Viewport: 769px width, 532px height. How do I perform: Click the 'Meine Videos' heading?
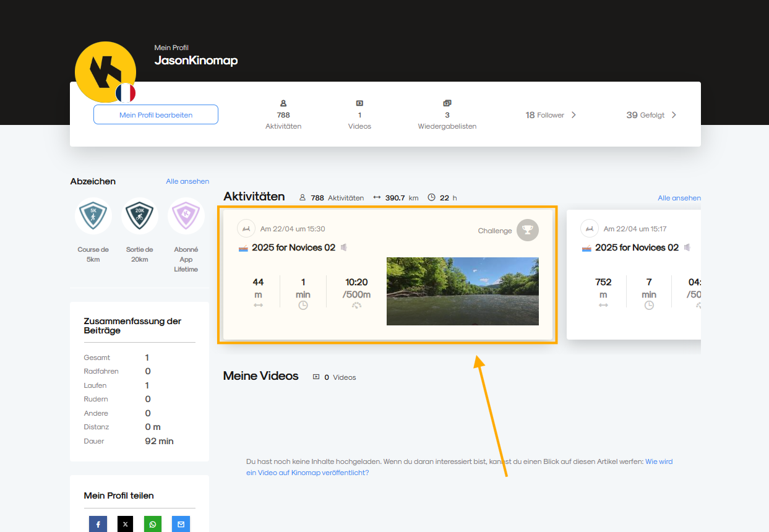pyautogui.click(x=261, y=376)
